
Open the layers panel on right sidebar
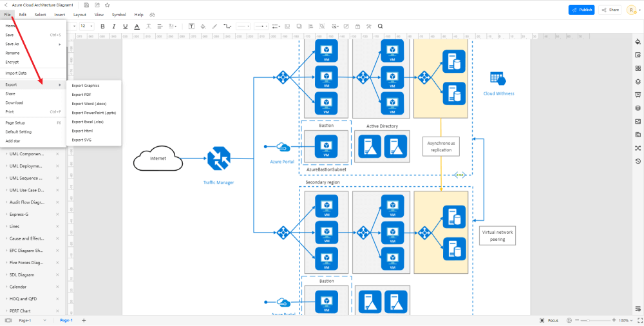click(x=638, y=81)
